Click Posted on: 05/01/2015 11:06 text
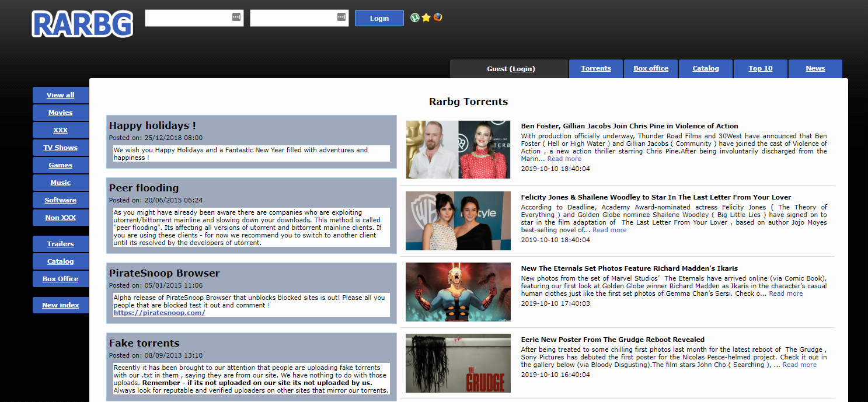The height and width of the screenshot is (402, 868). tap(156, 285)
